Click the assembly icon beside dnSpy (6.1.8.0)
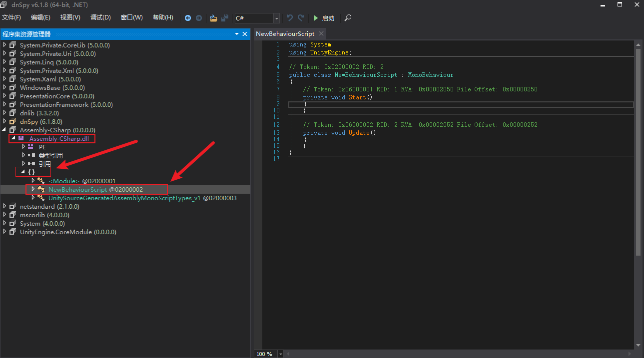This screenshot has height=358, width=644. click(13, 121)
